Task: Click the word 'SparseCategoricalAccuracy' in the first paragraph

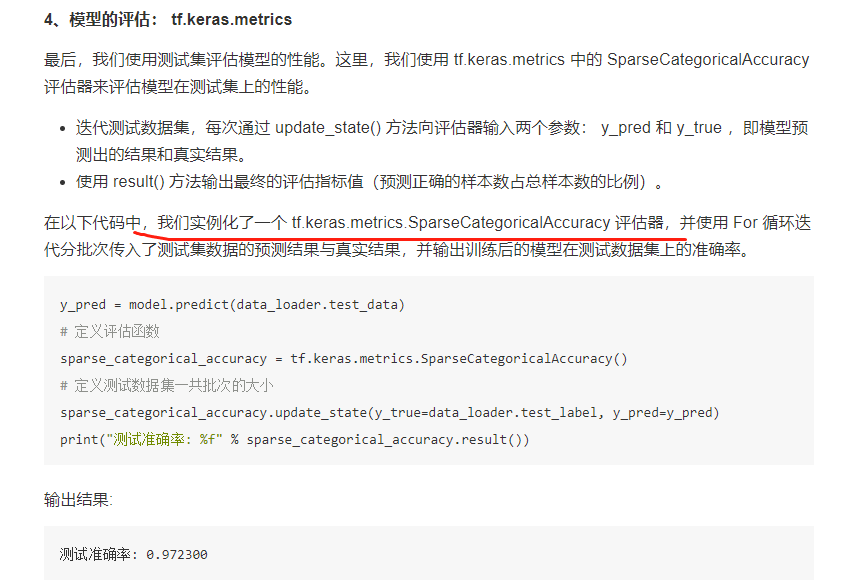Action: pos(708,60)
